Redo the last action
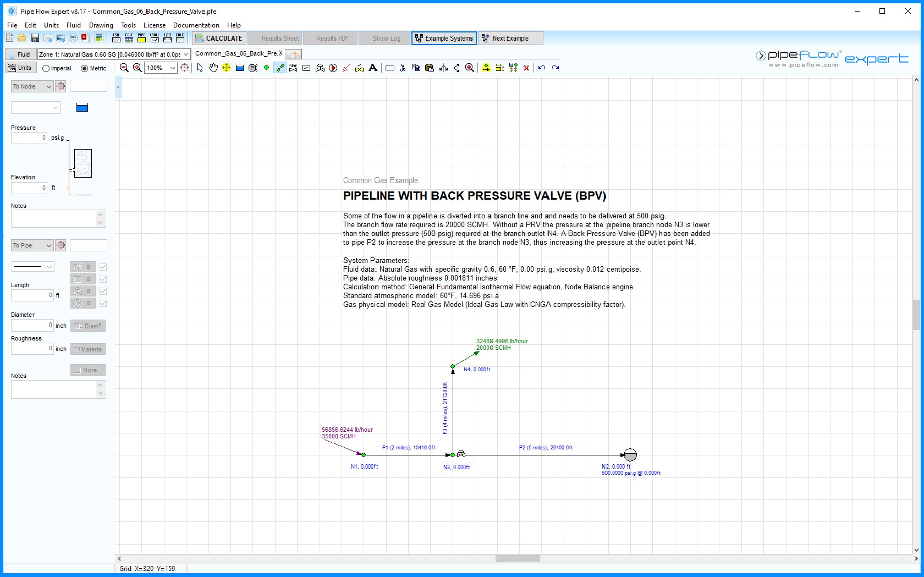 pyautogui.click(x=555, y=68)
